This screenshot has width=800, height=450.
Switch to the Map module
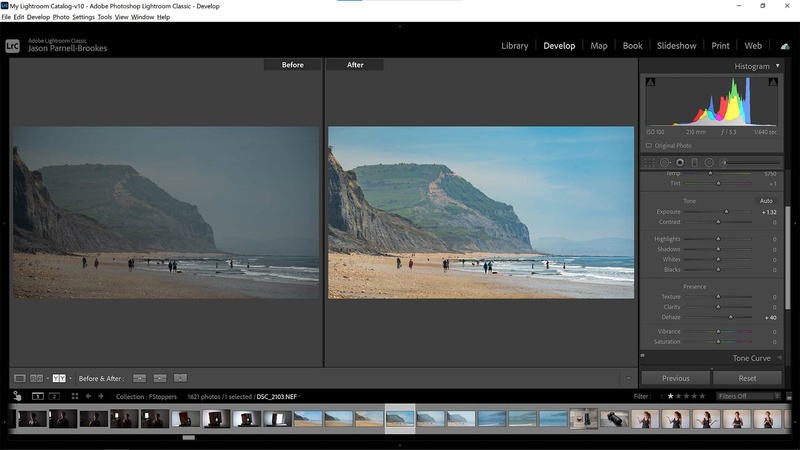click(598, 46)
